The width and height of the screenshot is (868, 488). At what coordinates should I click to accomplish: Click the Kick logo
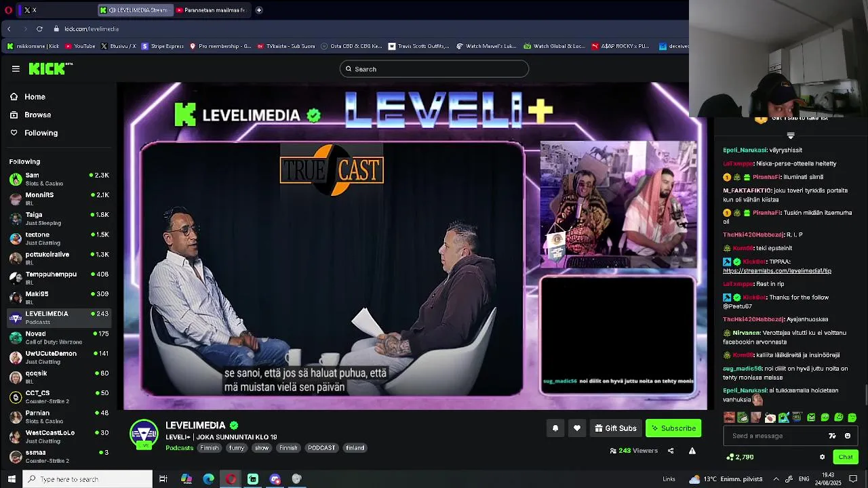(50, 68)
